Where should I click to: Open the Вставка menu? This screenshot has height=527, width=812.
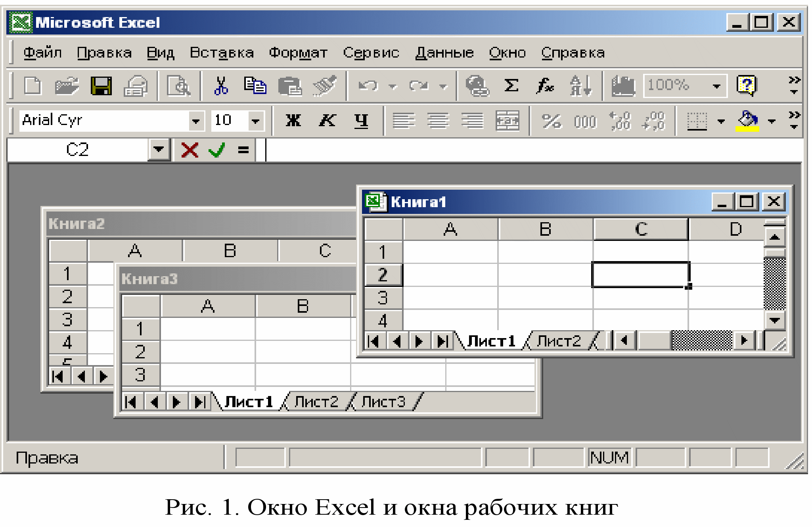[x=222, y=52]
